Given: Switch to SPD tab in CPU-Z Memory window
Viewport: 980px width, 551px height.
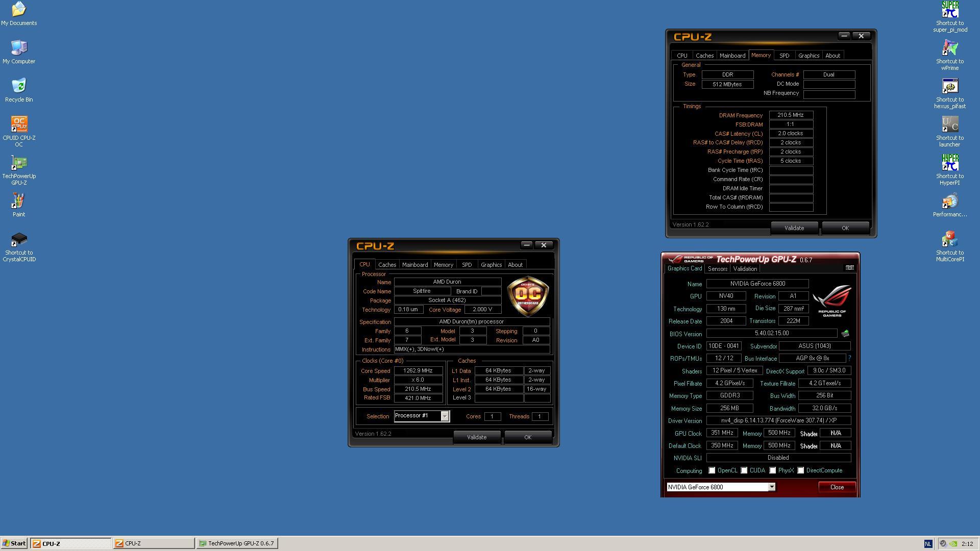Looking at the screenshot, I should [x=784, y=56].
